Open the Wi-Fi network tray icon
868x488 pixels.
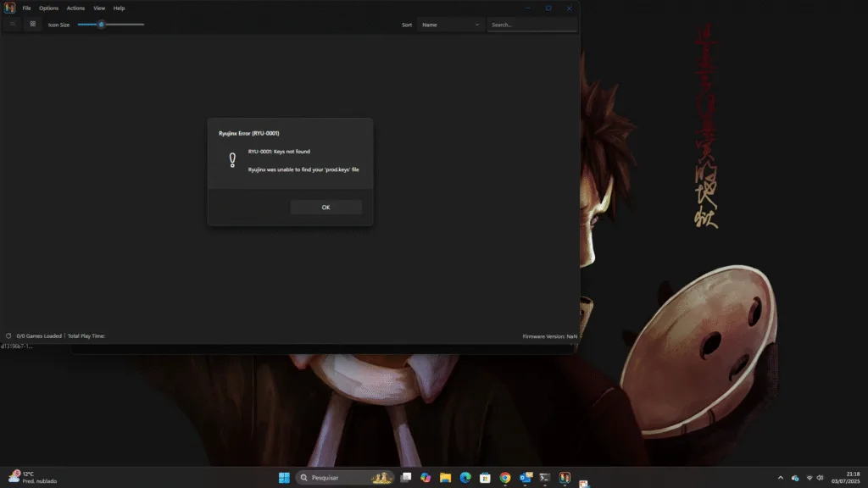coord(810,478)
